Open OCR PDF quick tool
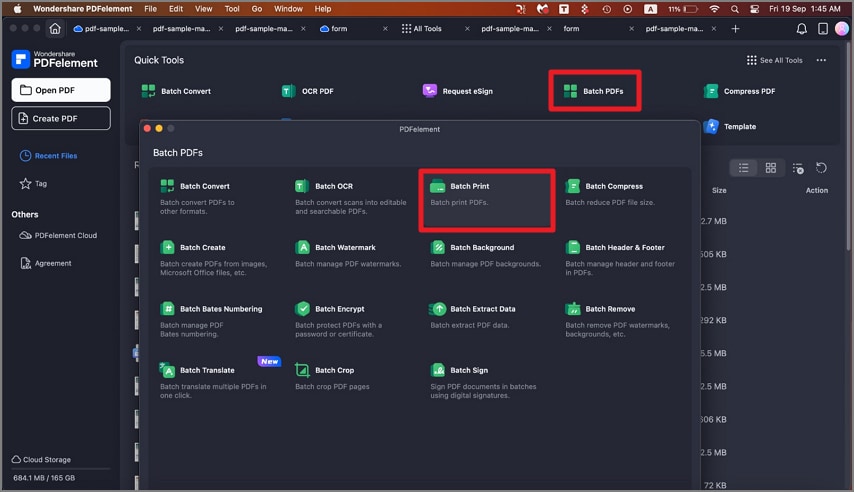The image size is (854, 492). pyautogui.click(x=307, y=91)
